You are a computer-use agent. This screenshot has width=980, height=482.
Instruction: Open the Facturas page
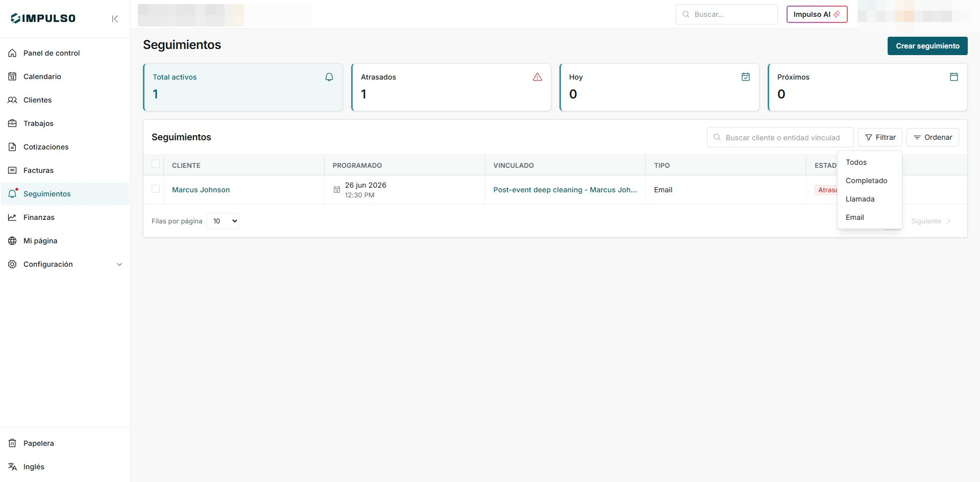pos(65,170)
